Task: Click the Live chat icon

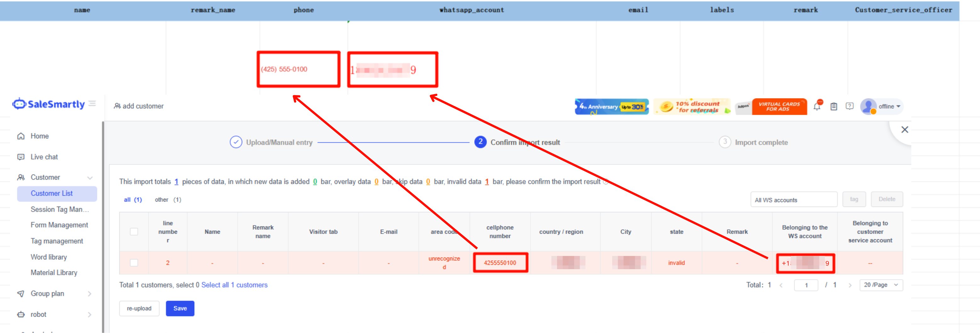Action: 21,157
